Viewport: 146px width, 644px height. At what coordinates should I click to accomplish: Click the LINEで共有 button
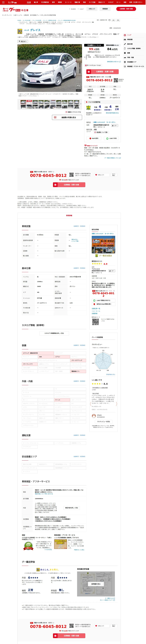(111, 138)
